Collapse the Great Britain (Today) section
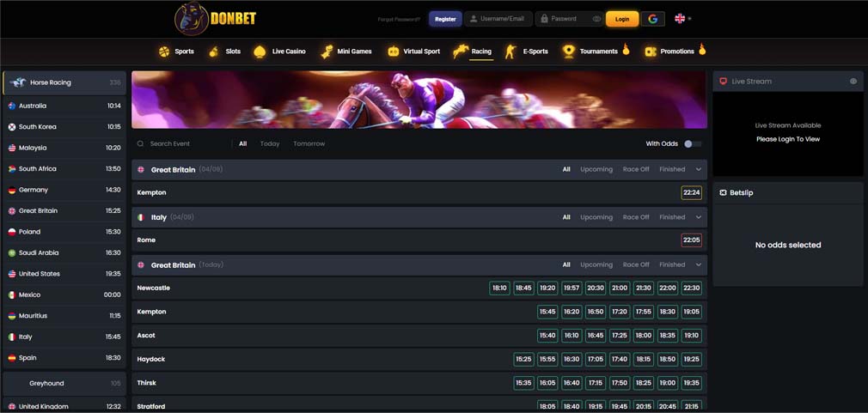868x413 pixels. 699,264
